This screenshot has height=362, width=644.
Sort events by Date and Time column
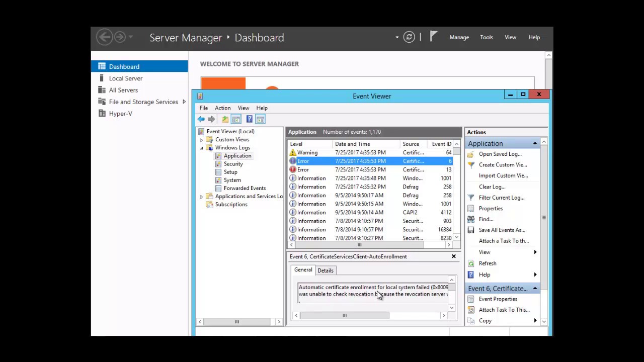pyautogui.click(x=366, y=144)
